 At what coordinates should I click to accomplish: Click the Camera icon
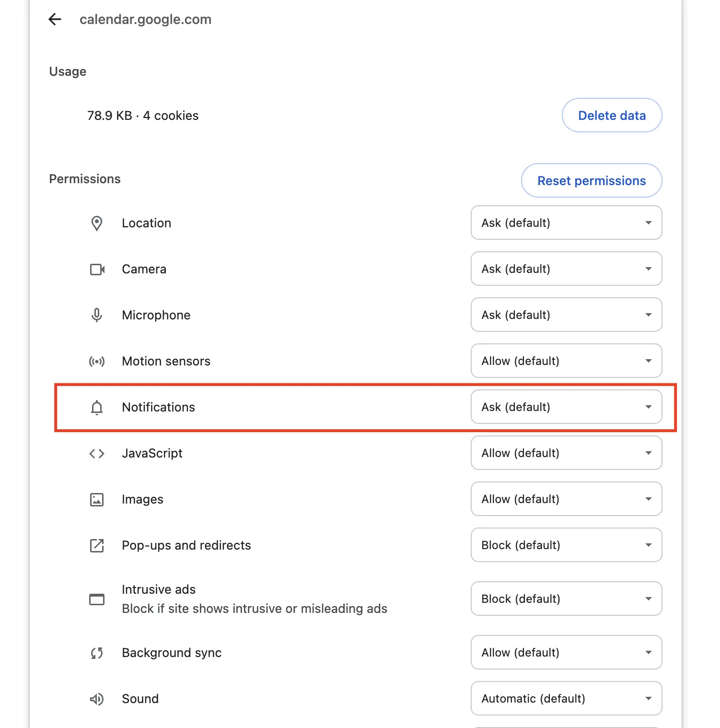tap(97, 269)
